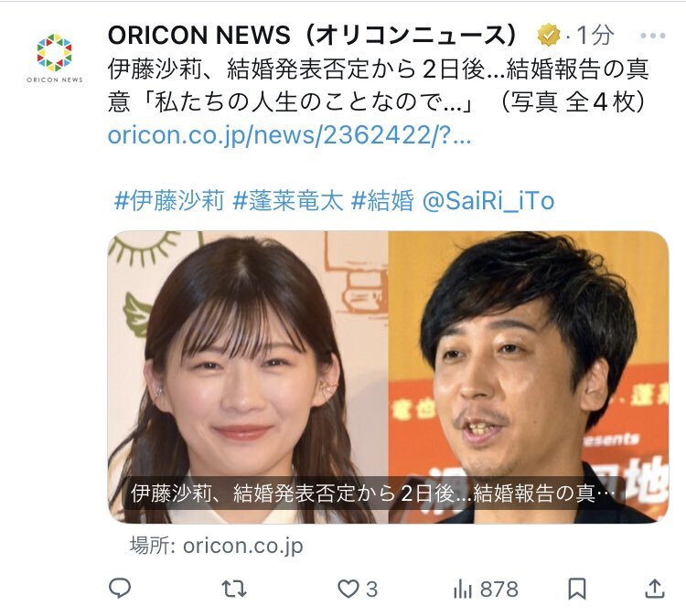Open the reply comment bubble icon
Screen dimensions: 686x616
(x=120, y=588)
